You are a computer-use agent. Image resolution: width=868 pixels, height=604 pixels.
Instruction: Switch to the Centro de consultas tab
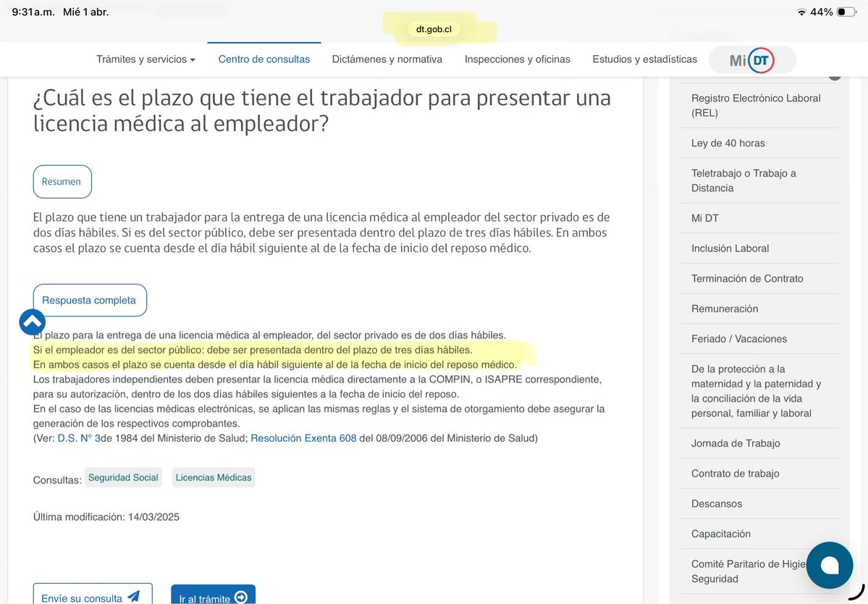click(x=264, y=60)
